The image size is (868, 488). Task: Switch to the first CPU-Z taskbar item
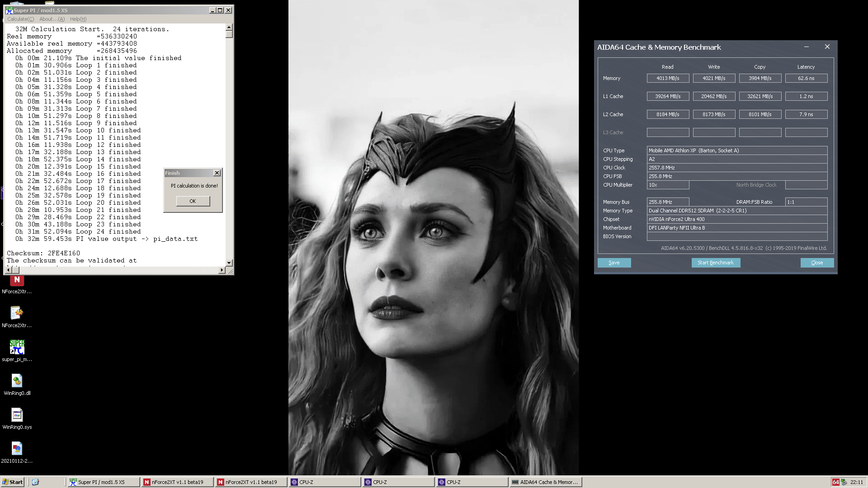tap(324, 482)
